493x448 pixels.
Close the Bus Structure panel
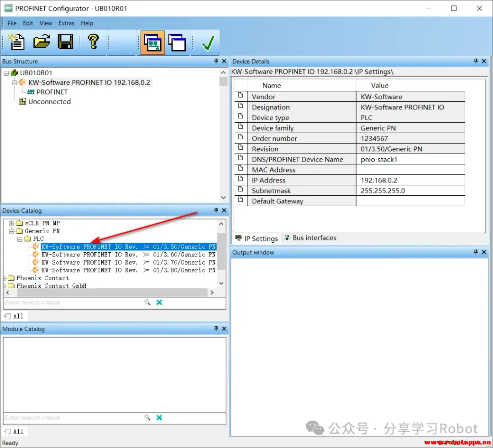[x=224, y=61]
